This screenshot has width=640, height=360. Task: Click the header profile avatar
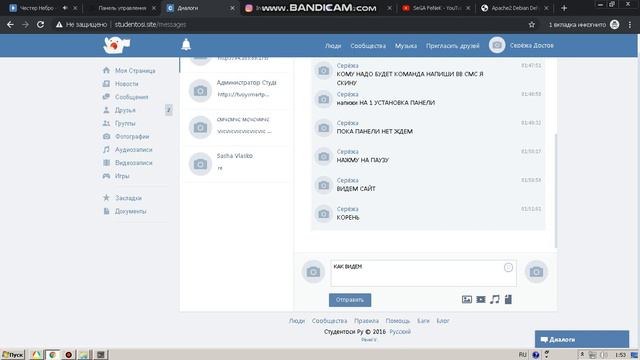(x=497, y=45)
